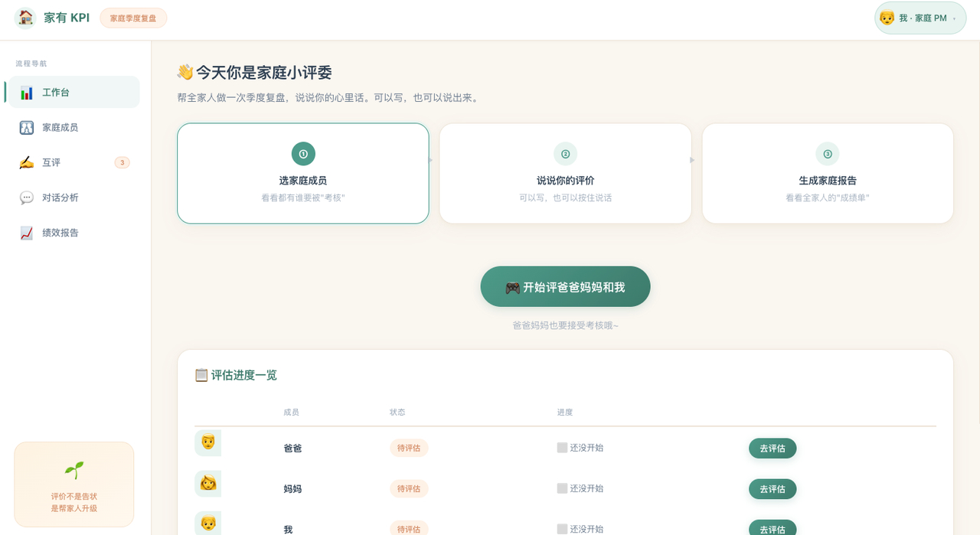Open 工作台 in sidebar

point(73,93)
